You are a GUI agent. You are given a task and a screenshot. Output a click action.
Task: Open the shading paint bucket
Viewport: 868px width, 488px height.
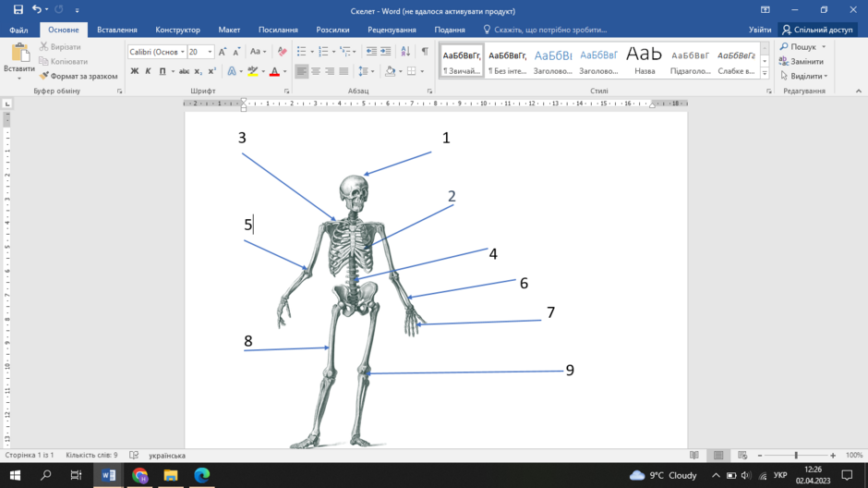(x=390, y=71)
